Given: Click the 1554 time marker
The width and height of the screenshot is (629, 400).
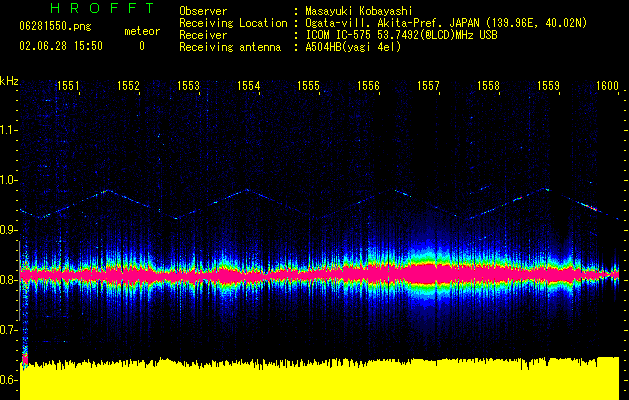Looking at the screenshot, I should point(248,86).
